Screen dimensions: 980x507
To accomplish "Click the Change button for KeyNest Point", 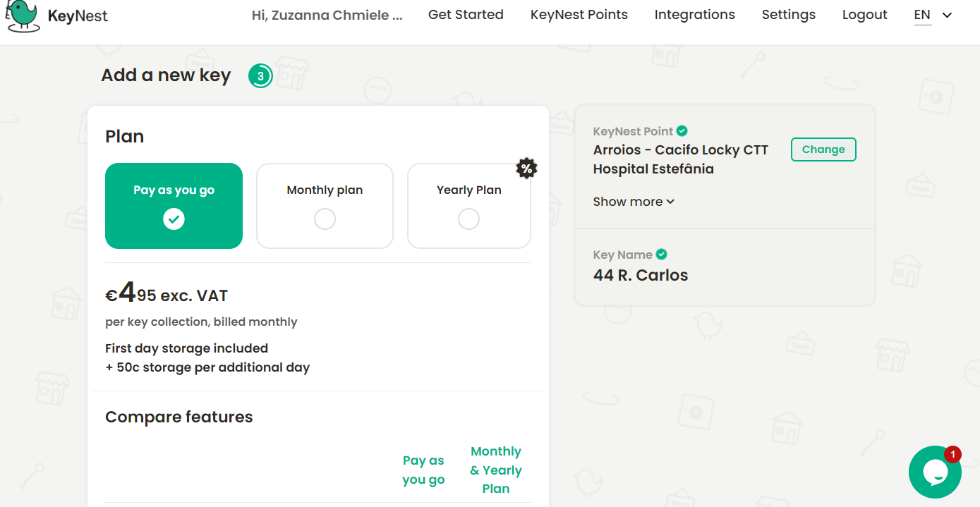I will 823,149.
